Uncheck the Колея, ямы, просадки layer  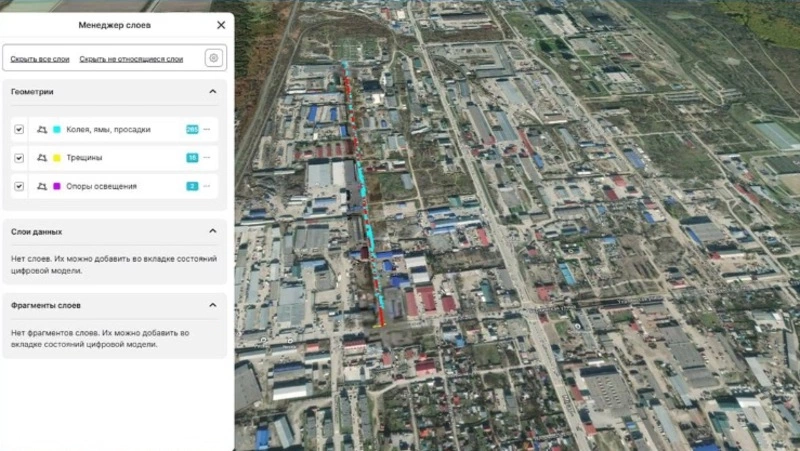pos(19,130)
